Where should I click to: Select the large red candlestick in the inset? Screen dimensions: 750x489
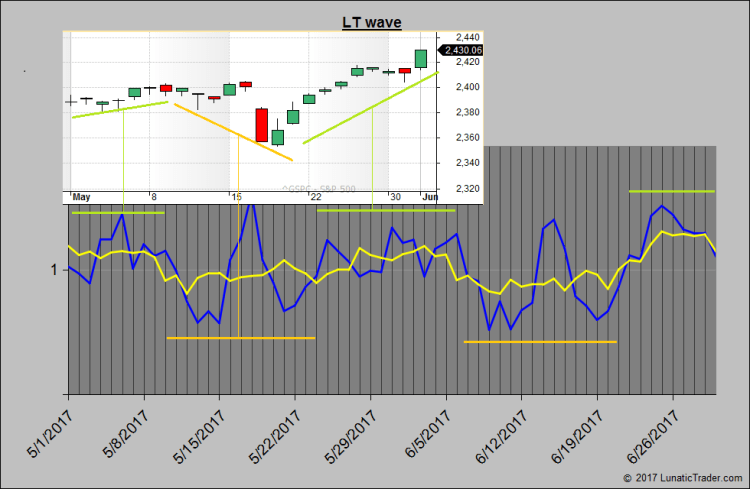click(262, 125)
